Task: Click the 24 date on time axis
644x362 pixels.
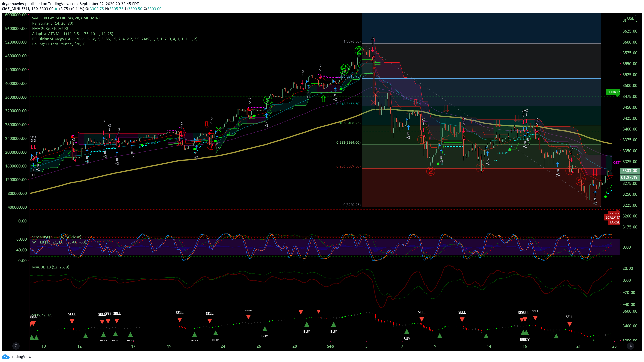Action: tap(223, 346)
